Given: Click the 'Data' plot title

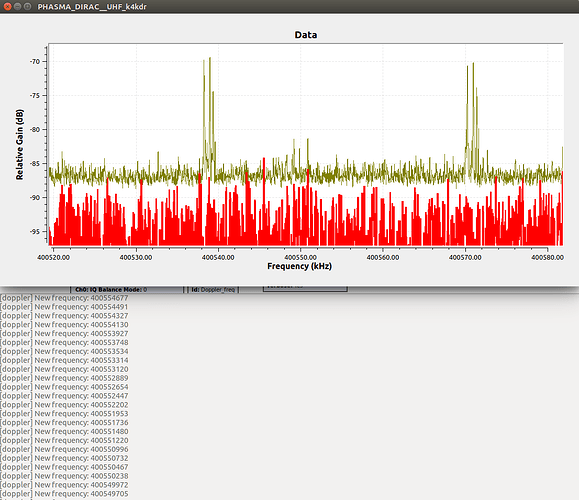Looking at the screenshot, I should pos(305,35).
